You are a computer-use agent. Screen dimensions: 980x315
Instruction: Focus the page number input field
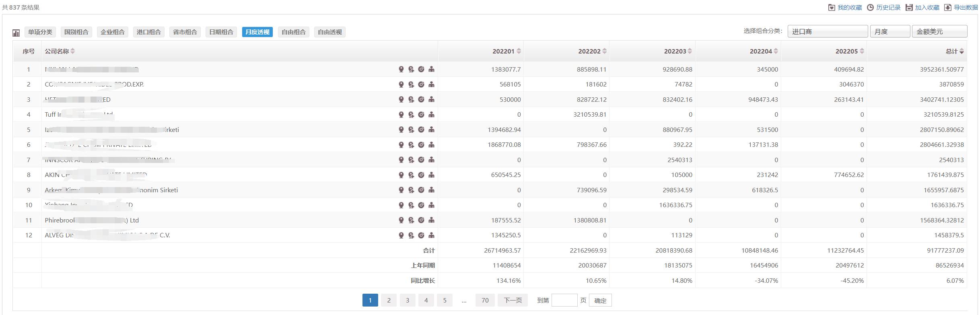564,300
